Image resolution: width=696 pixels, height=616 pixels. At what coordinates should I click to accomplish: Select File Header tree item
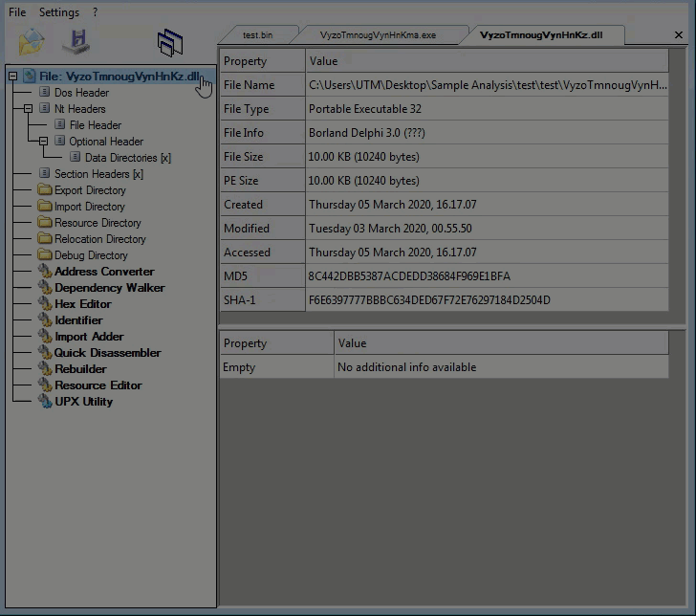point(96,125)
